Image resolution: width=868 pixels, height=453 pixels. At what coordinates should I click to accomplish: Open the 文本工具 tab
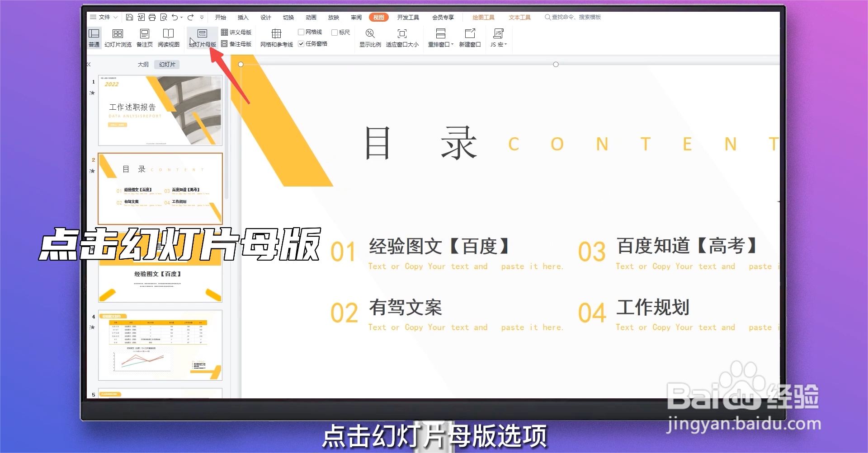click(x=519, y=17)
